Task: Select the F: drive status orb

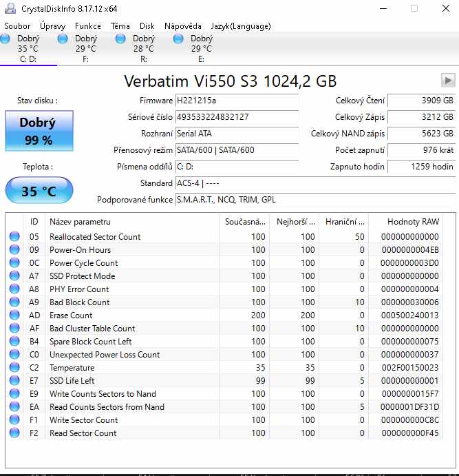Action: tap(63, 39)
